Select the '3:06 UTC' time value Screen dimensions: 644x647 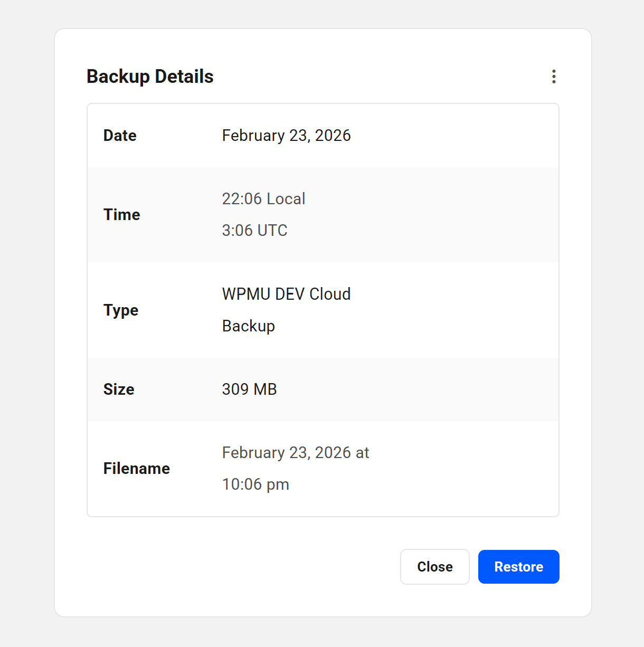pos(254,231)
